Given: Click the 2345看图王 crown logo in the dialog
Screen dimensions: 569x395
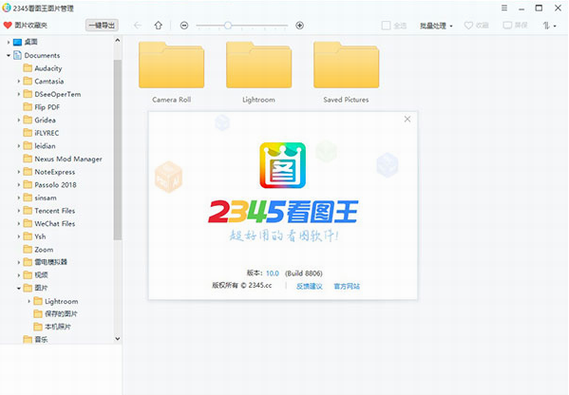Looking at the screenshot, I should point(283,165).
